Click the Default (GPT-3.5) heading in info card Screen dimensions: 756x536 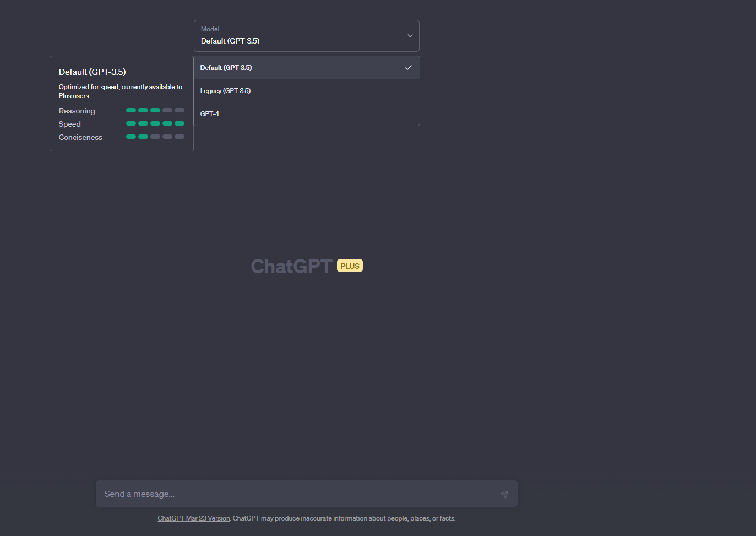pyautogui.click(x=93, y=72)
